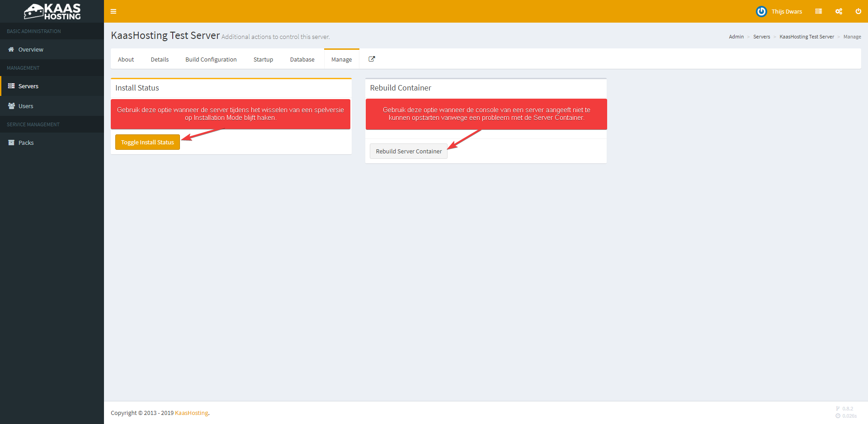Screen dimensions: 868x424
Task: Select the Startup tab
Action: tap(263, 60)
